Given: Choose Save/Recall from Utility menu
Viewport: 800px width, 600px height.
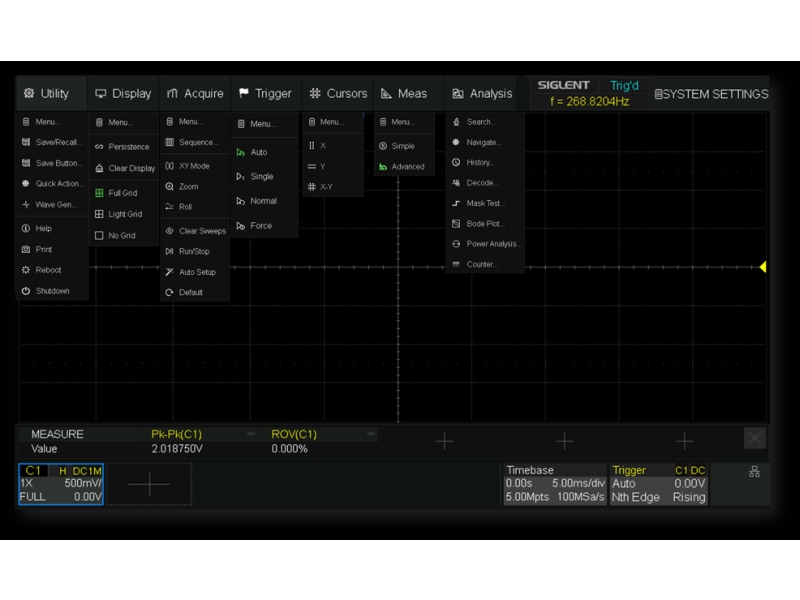Looking at the screenshot, I should [x=52, y=142].
